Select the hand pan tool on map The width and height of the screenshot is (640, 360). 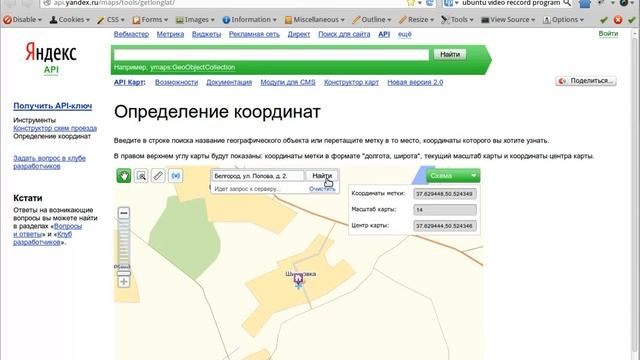[124, 176]
